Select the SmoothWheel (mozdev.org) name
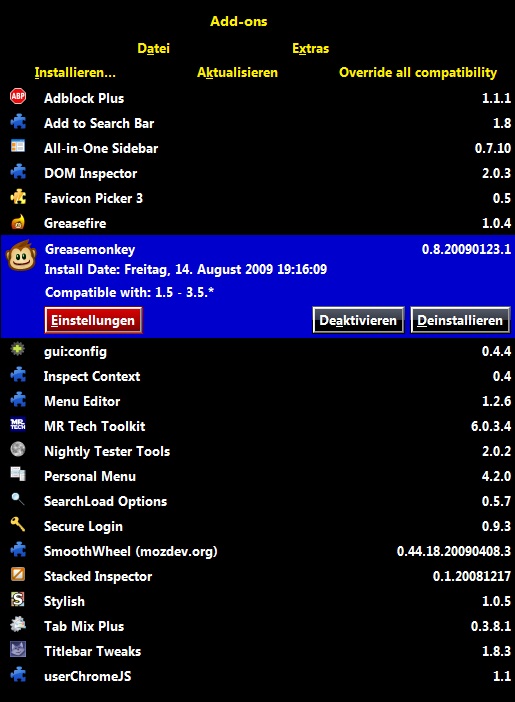This screenshot has height=702, width=515. tap(130, 552)
